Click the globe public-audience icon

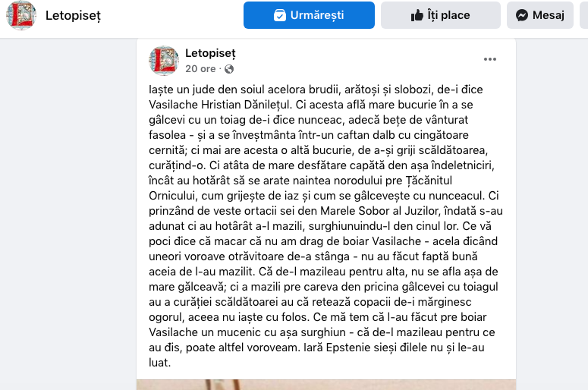point(229,69)
